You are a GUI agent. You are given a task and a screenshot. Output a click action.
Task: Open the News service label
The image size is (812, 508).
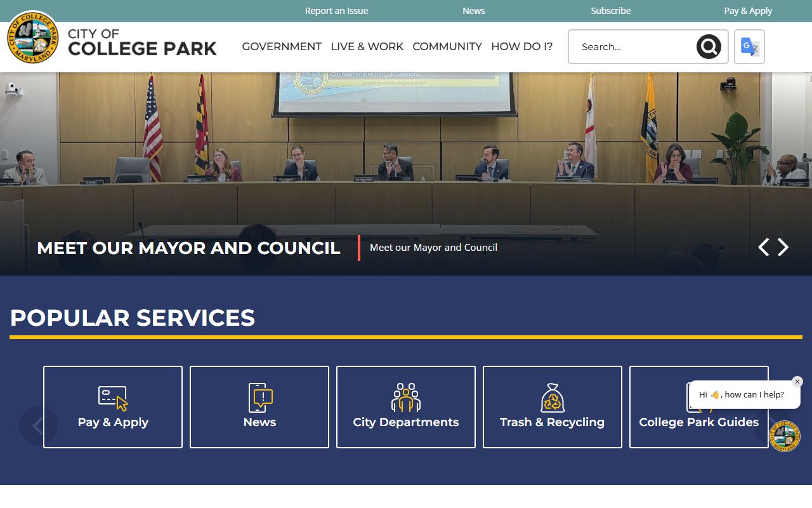coord(259,422)
